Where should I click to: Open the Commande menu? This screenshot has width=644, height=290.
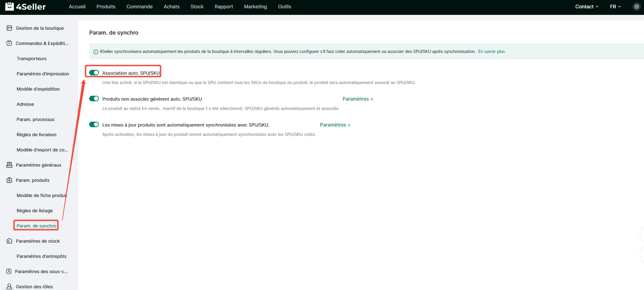tap(140, 7)
